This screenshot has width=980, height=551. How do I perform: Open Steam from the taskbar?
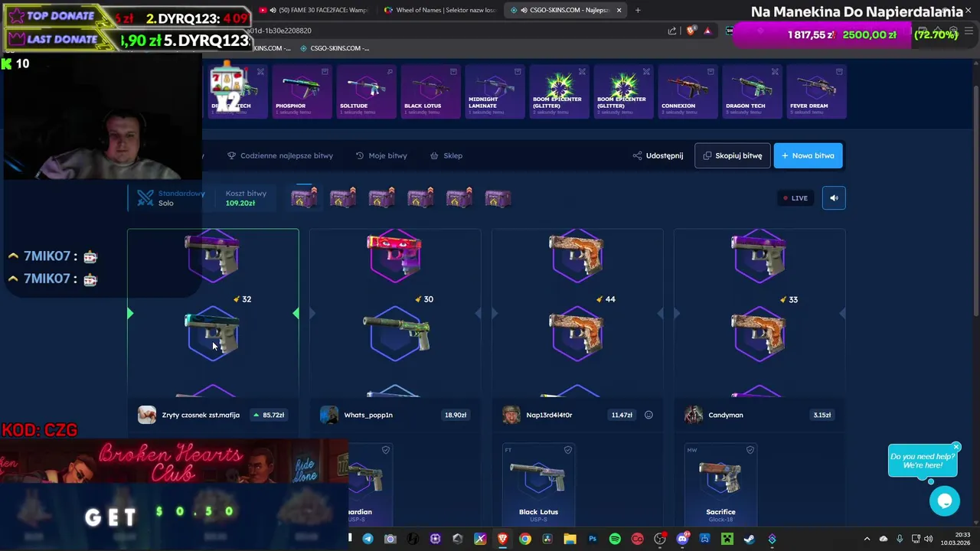coord(749,539)
